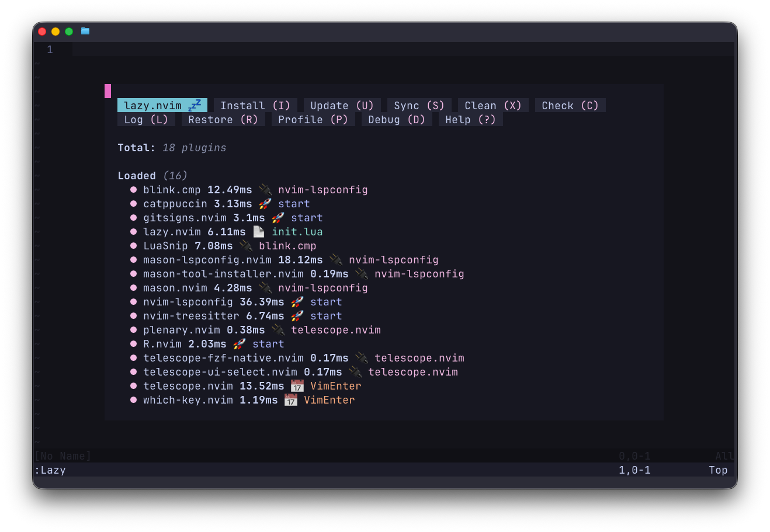
Task: Open the Debug (D) view
Action: tap(397, 120)
